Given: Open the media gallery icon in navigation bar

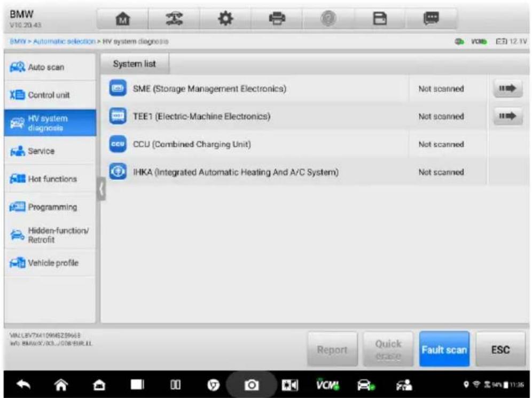Looking at the screenshot, I should coord(290,385).
